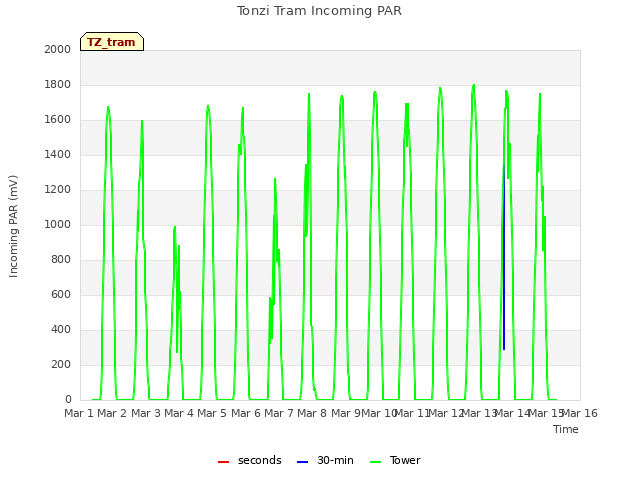Click the low Tower peak on Mar 3
Viewport: 640px width, 480px height.
pyautogui.click(x=175, y=227)
